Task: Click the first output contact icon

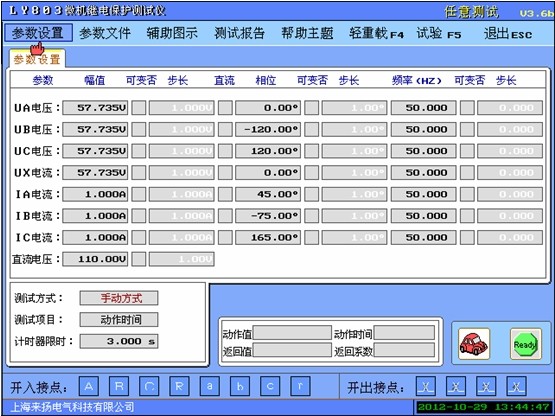Action: 426,386
